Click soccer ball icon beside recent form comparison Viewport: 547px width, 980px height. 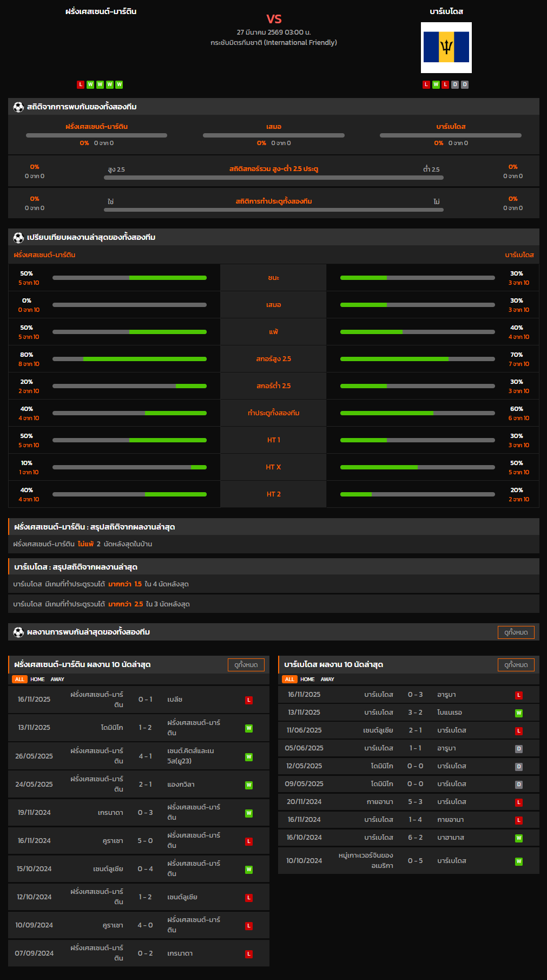point(18,238)
